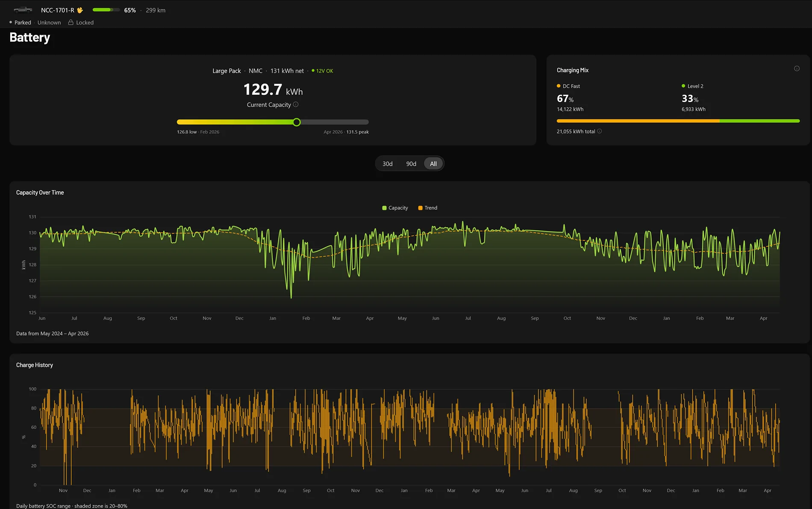Viewport: 812px width, 509px height.
Task: Toggle the Trend series in chart legend
Action: (x=428, y=208)
